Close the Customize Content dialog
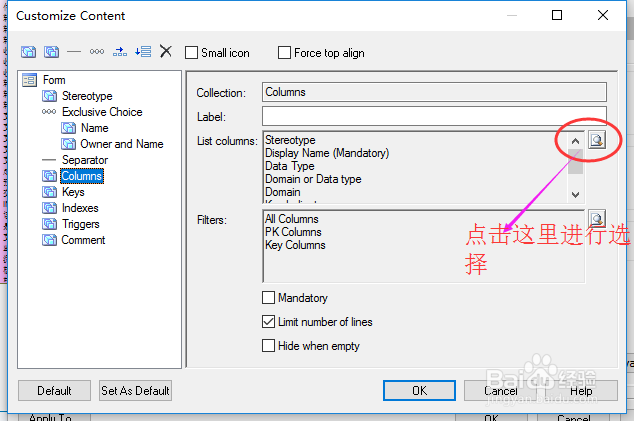The image size is (634, 421). tap(603, 15)
